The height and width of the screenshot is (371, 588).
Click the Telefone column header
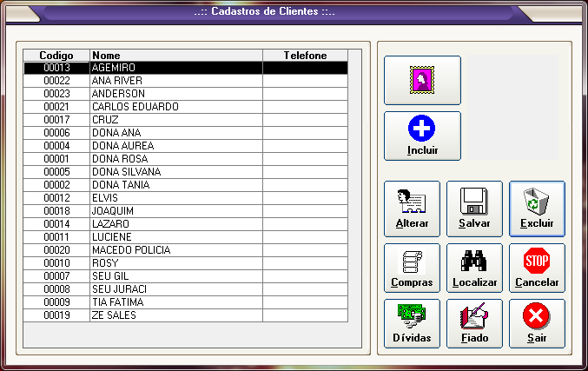[305, 55]
